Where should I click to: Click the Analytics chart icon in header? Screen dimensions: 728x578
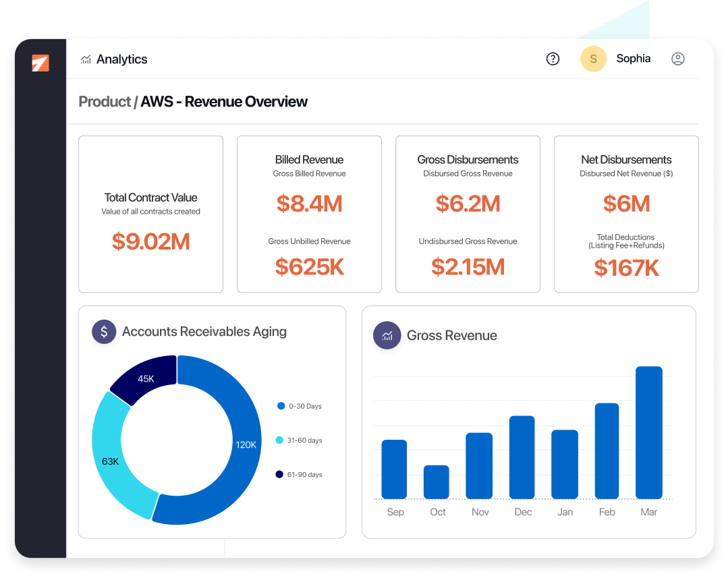(86, 59)
